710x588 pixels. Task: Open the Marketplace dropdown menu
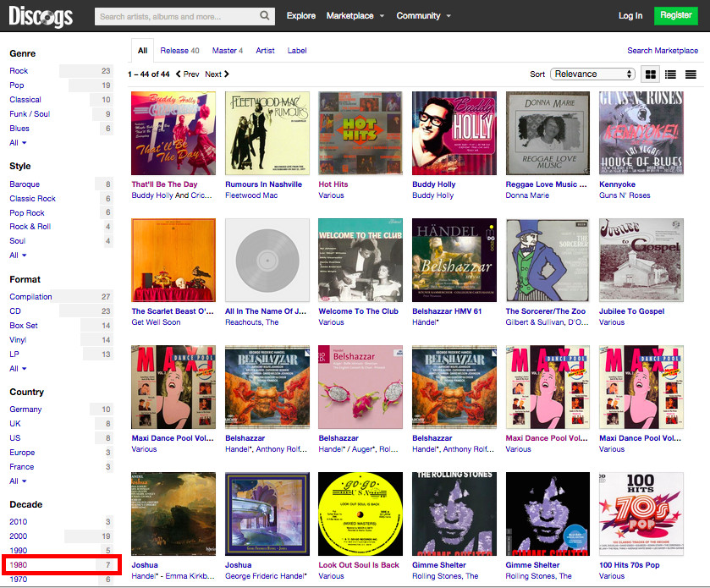(355, 16)
